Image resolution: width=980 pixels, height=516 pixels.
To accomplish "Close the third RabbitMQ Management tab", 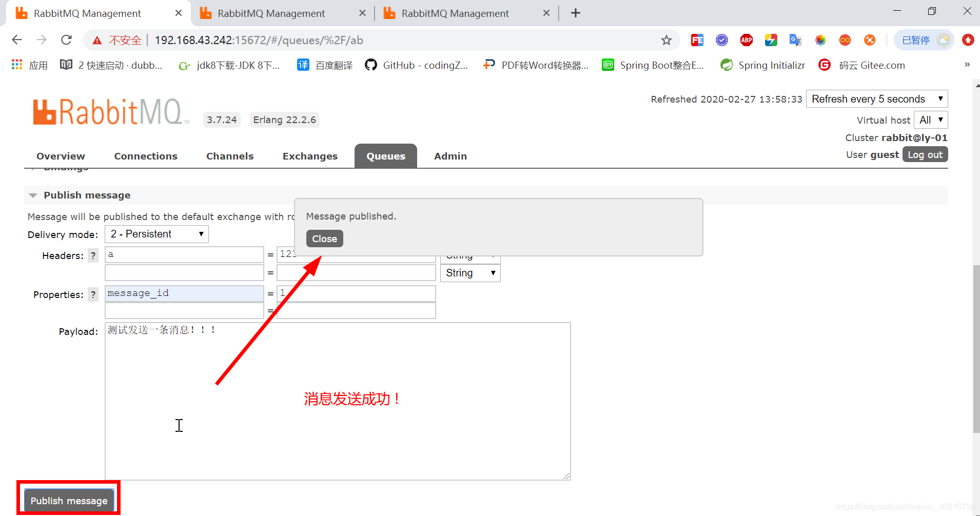I will click(546, 13).
